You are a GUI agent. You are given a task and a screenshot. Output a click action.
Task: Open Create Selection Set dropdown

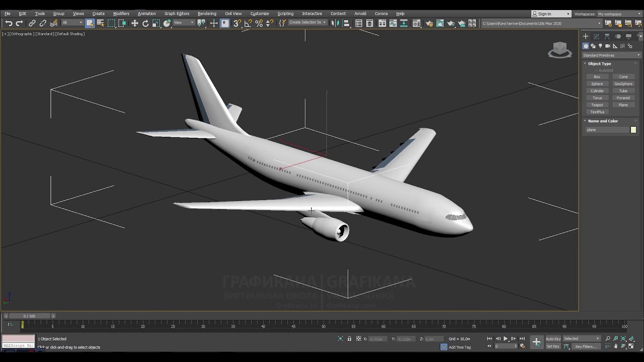coord(307,23)
